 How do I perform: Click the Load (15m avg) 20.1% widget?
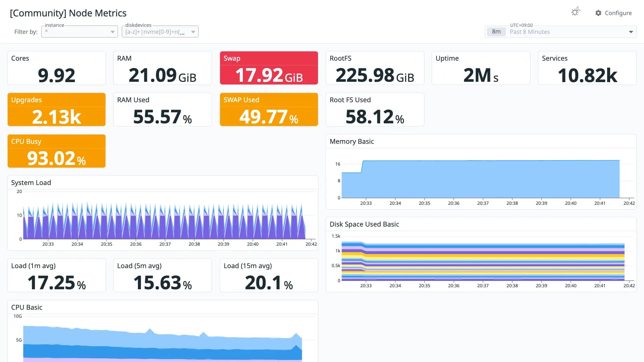coord(269,275)
